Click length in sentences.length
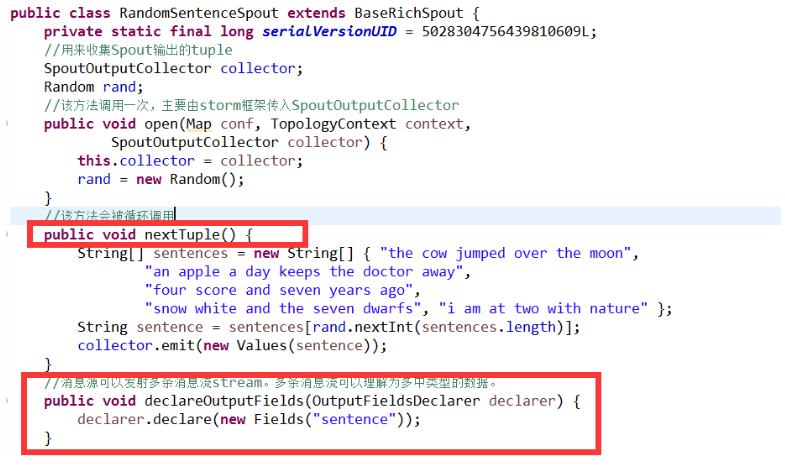The height and width of the screenshot is (467, 785). point(531,327)
